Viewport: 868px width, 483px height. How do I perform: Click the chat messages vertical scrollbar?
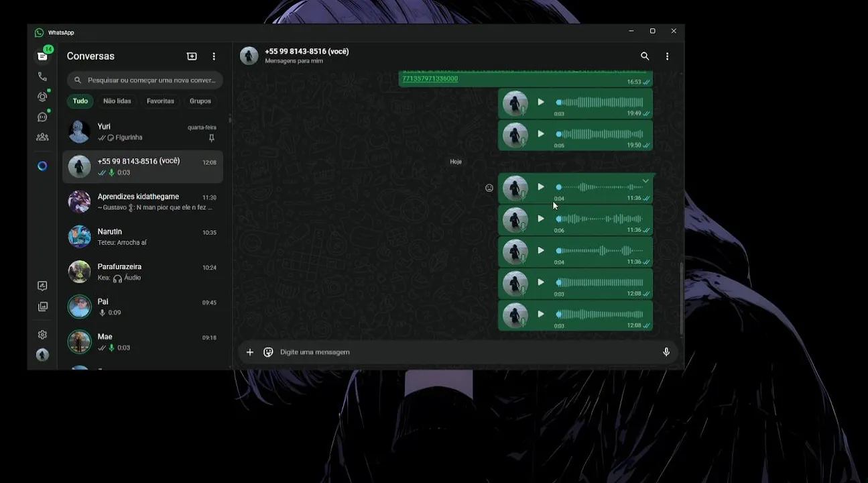click(x=682, y=299)
